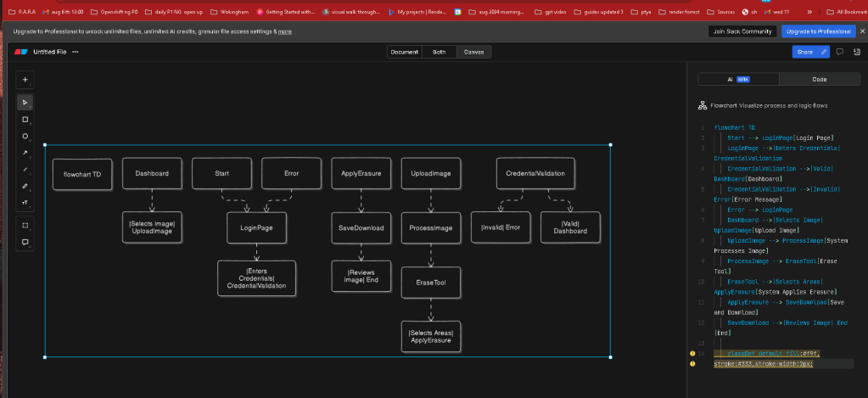
Task: Select the '|Reviews Image| End' node
Action: click(361, 276)
